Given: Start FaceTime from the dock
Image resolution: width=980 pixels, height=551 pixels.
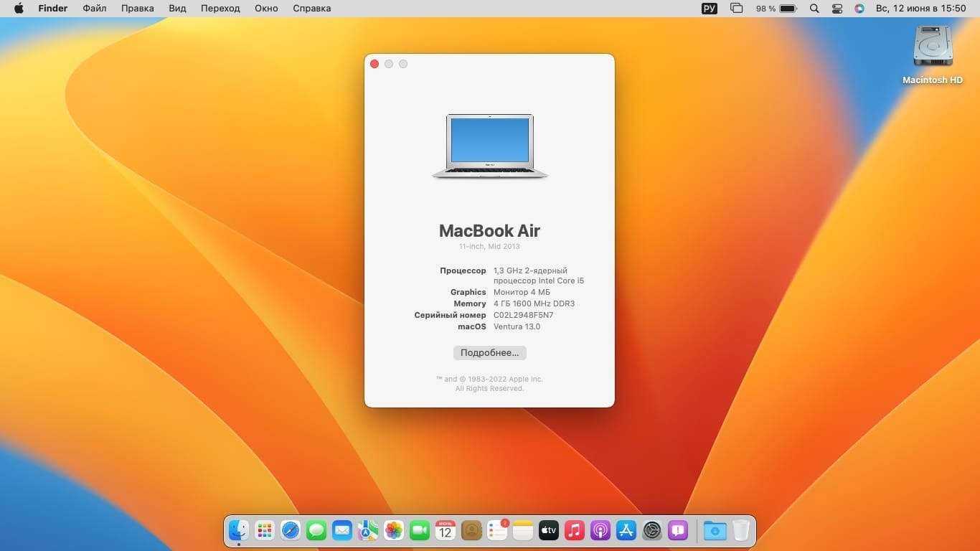Looking at the screenshot, I should pyautogui.click(x=420, y=530).
